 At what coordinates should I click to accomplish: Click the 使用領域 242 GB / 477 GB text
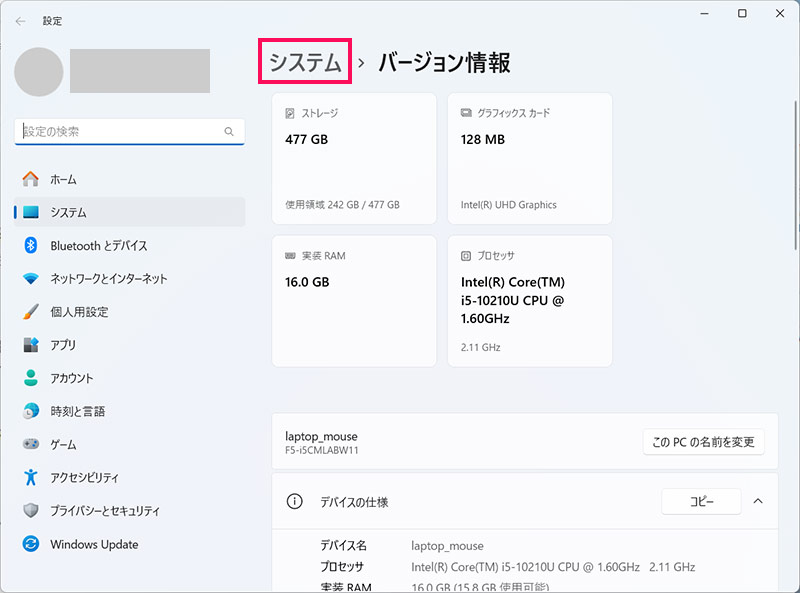342,205
